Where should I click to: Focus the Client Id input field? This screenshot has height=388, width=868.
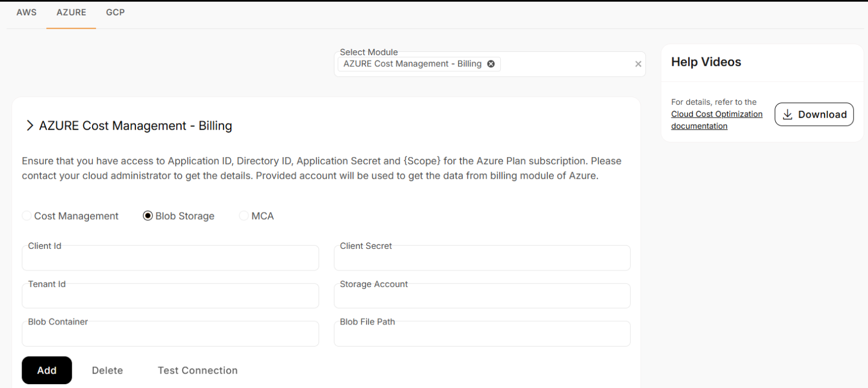click(x=170, y=258)
